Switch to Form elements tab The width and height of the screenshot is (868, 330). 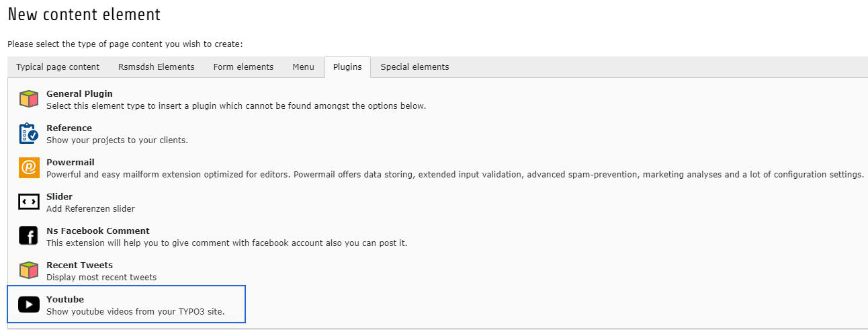(x=243, y=67)
